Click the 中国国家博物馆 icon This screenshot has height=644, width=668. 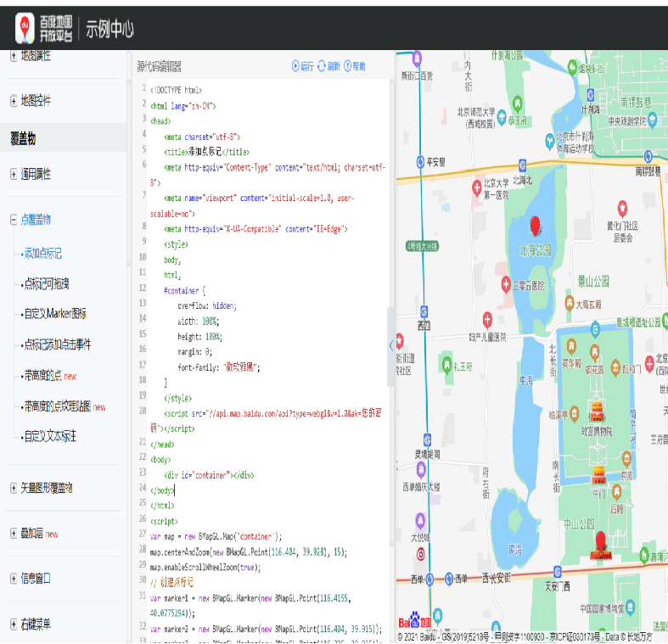click(x=631, y=606)
